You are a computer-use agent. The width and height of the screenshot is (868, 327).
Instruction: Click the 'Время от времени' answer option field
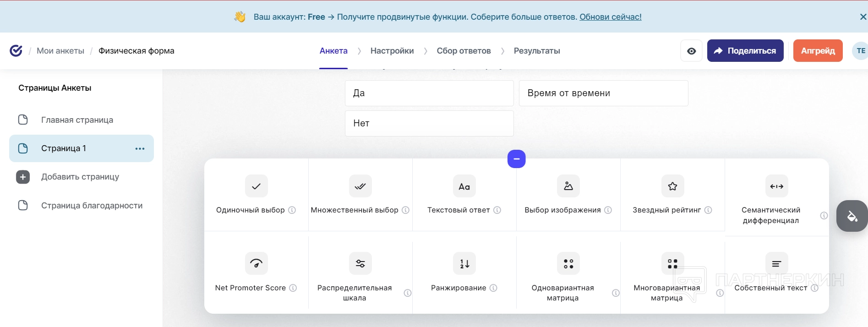pos(603,93)
